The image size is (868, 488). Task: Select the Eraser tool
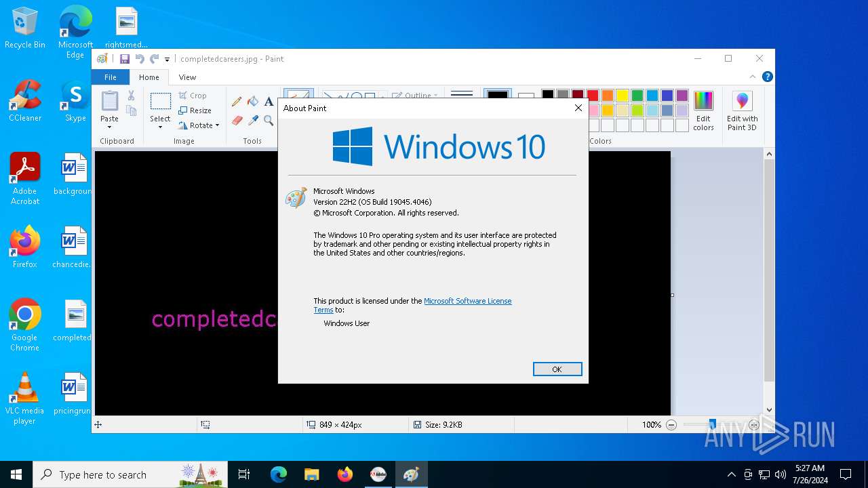click(x=237, y=121)
